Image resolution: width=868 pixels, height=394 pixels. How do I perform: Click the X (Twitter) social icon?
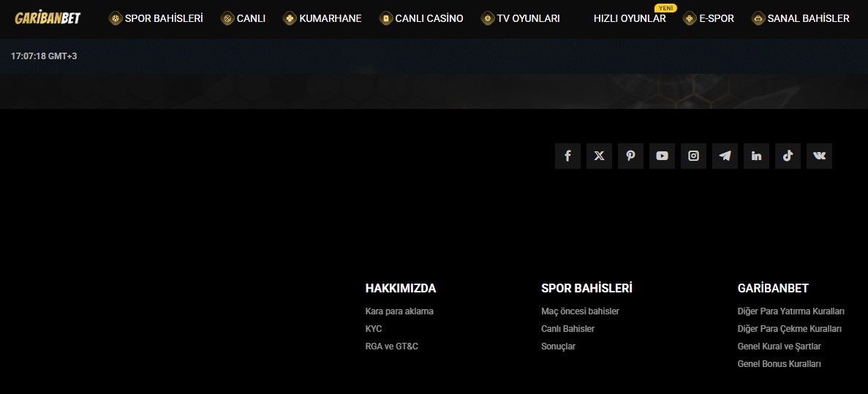(599, 156)
